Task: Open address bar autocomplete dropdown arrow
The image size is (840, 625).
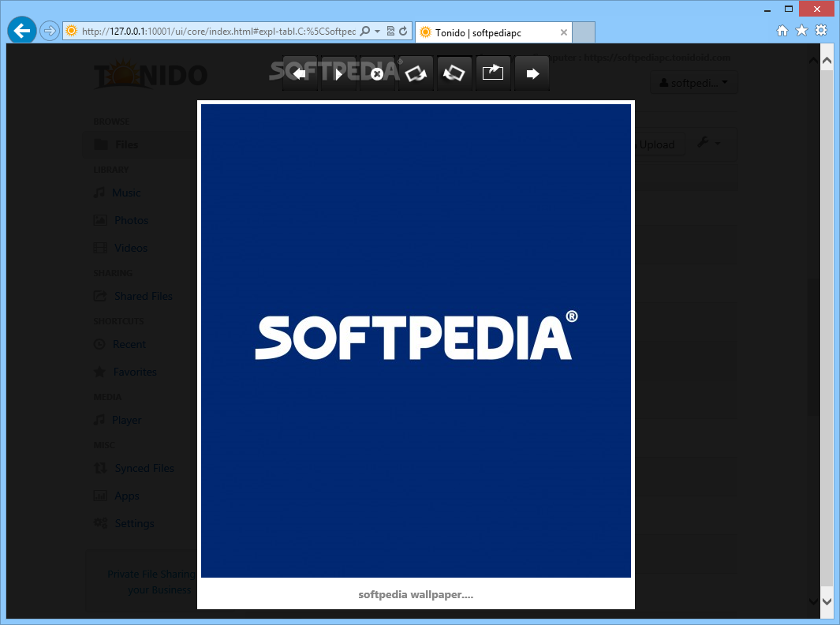Action: [x=377, y=31]
